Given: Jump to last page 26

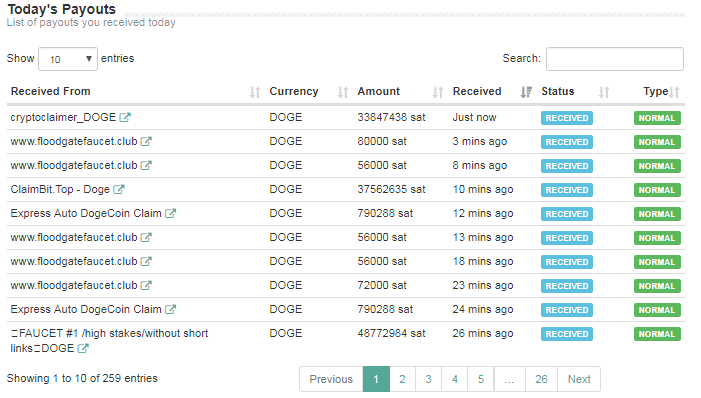Looking at the screenshot, I should point(541,379).
